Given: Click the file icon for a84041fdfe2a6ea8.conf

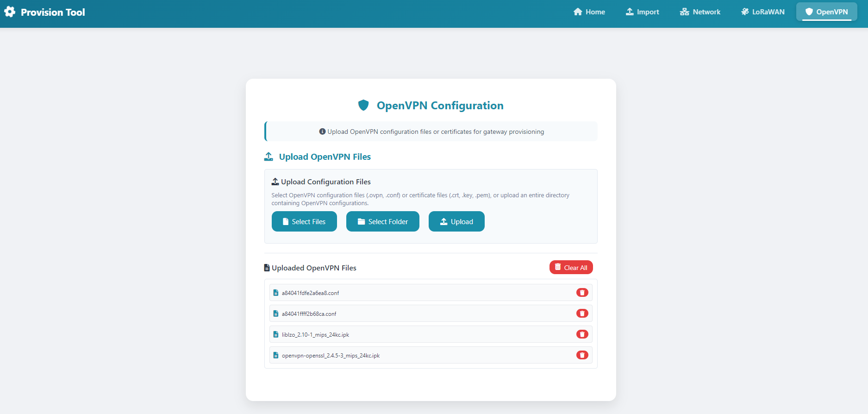Looking at the screenshot, I should click(276, 293).
